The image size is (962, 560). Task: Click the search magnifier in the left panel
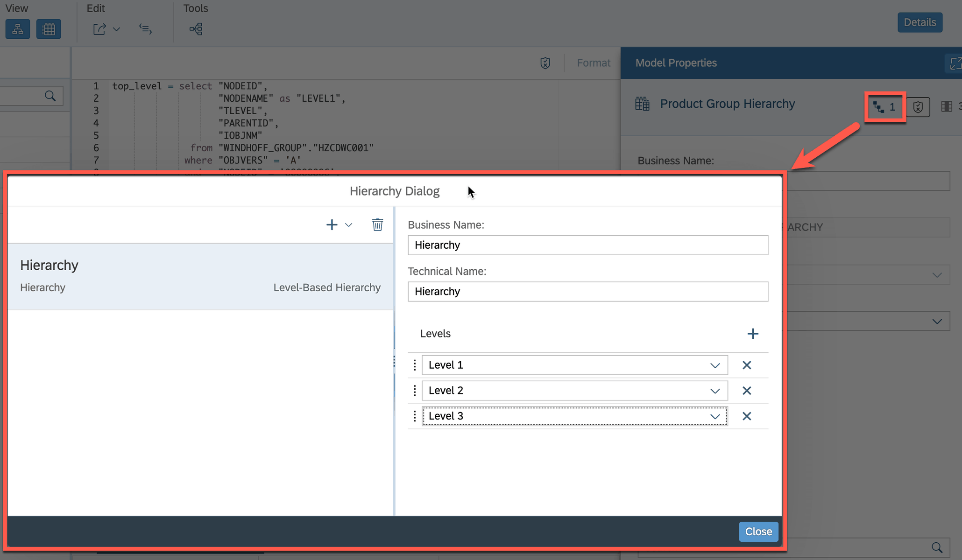pyautogui.click(x=50, y=96)
